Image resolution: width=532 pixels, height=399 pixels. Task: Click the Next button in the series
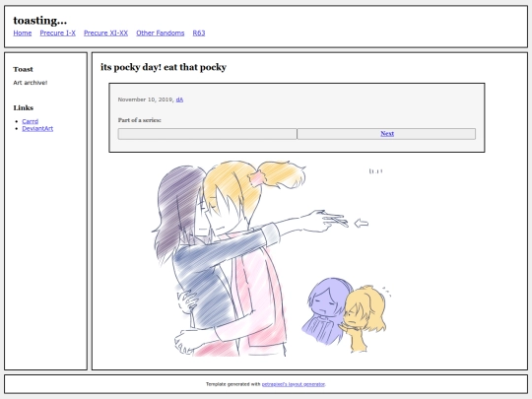(386, 134)
